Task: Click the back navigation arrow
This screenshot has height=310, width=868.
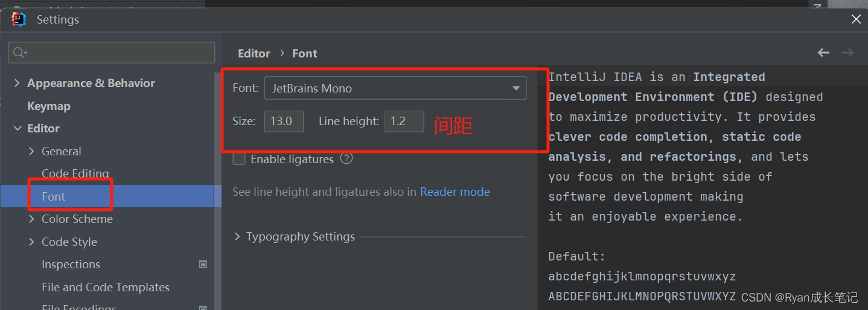Action: (x=823, y=53)
